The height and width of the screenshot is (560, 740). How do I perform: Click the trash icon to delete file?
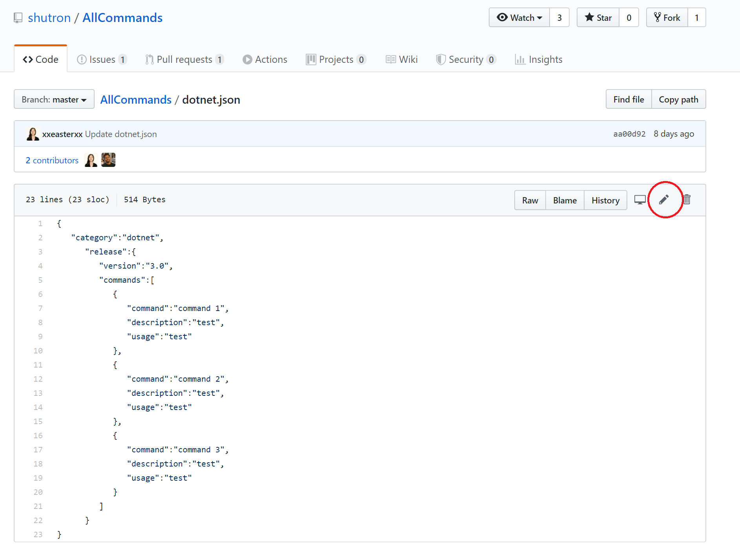click(x=687, y=200)
